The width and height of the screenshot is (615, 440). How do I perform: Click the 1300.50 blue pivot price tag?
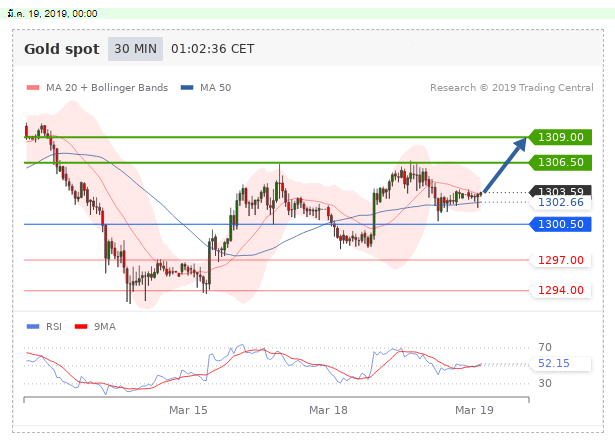click(560, 224)
